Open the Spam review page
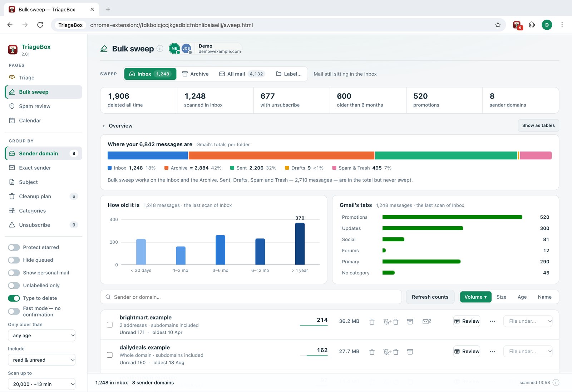Image resolution: width=572 pixels, height=392 pixels. 44,106
